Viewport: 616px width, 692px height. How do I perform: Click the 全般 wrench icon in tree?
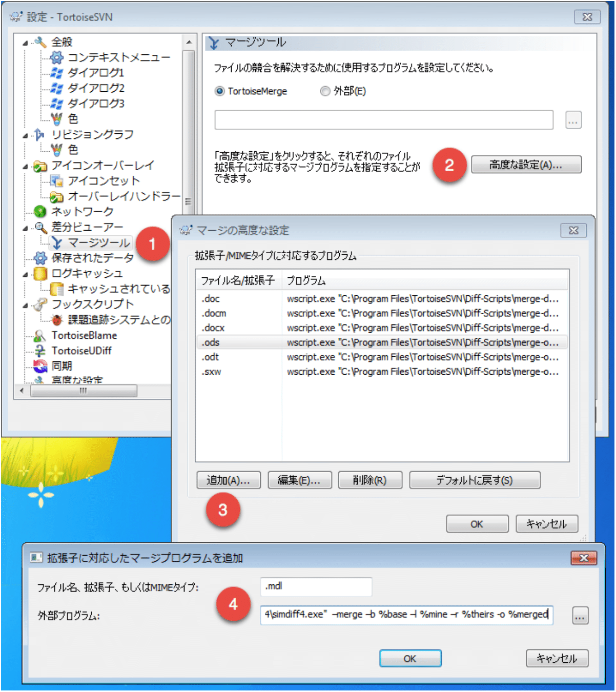(x=40, y=42)
